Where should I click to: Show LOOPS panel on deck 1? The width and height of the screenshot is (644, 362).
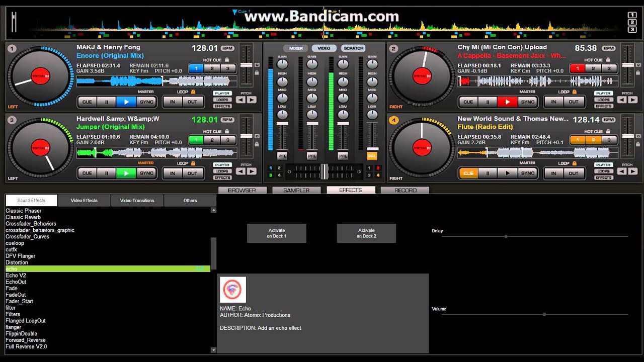(x=222, y=100)
